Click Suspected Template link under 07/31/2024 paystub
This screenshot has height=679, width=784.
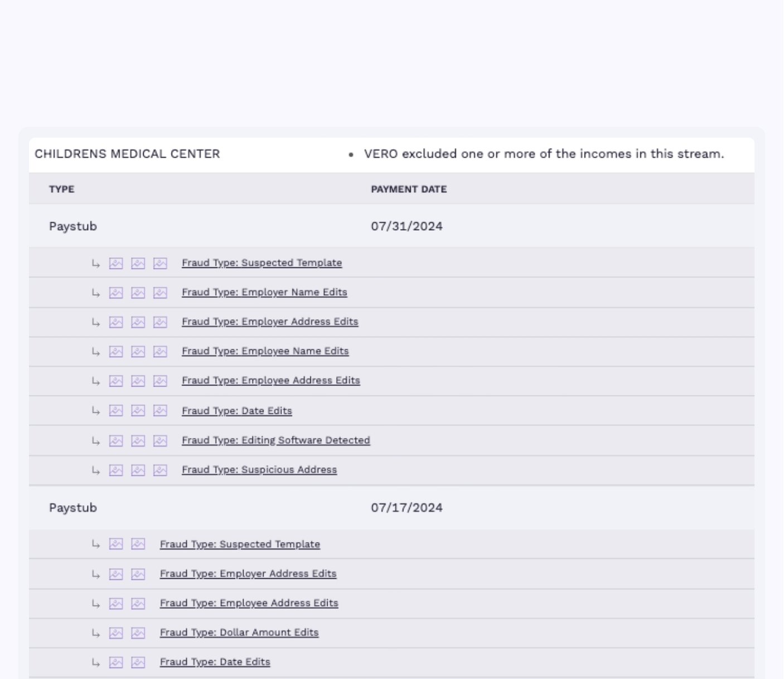pyautogui.click(x=262, y=263)
